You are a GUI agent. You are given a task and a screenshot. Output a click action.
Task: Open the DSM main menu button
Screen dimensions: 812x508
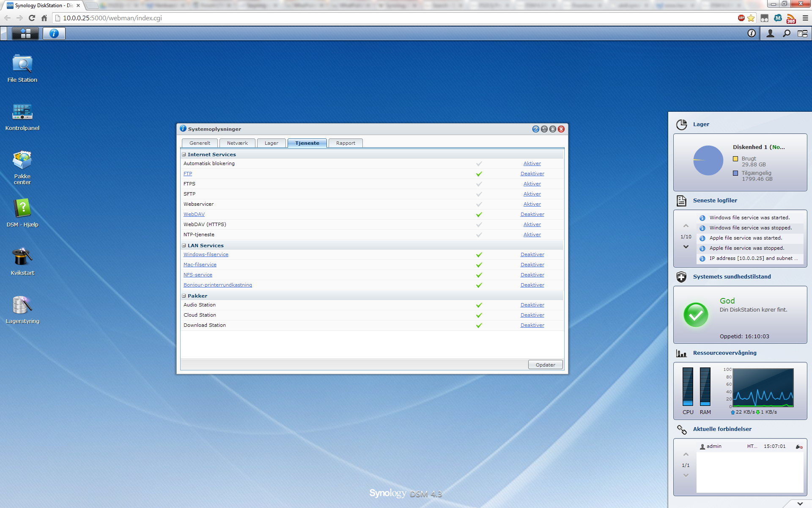pos(25,33)
